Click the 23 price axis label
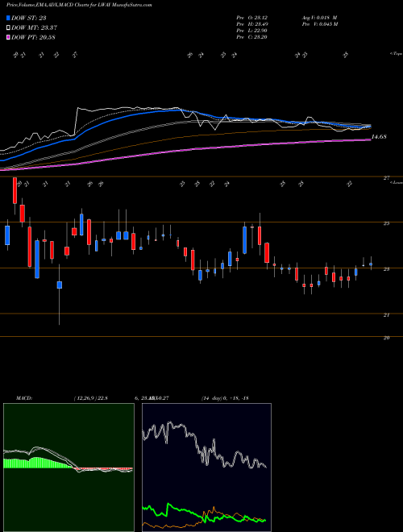The height and width of the screenshot is (532, 403). tap(386, 269)
